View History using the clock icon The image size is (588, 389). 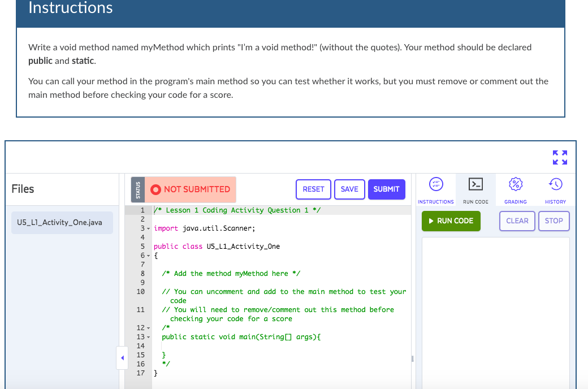pyautogui.click(x=555, y=185)
